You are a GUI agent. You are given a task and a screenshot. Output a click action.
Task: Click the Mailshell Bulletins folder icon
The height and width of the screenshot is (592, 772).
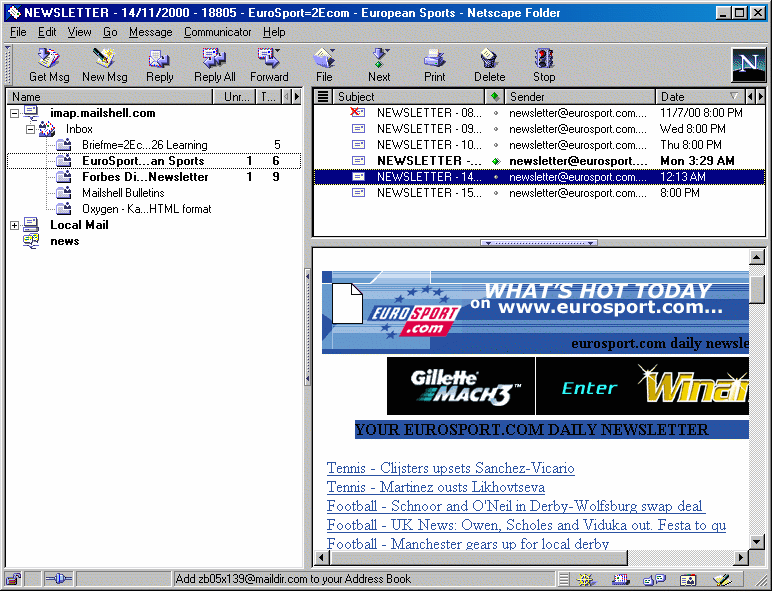[x=64, y=193]
